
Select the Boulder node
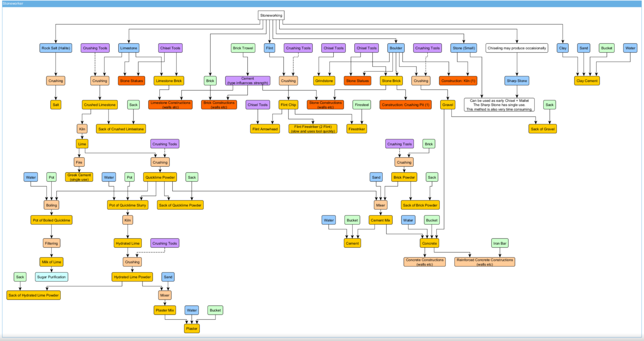[x=396, y=48]
